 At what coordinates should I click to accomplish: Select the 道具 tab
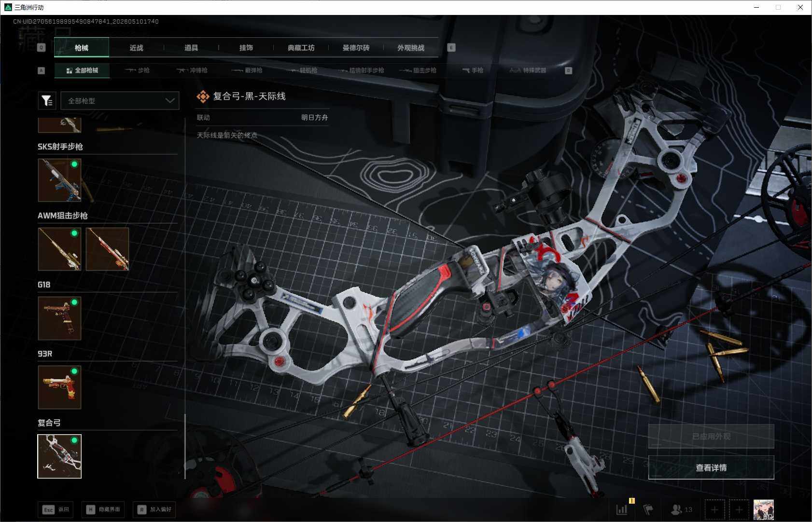coord(191,48)
